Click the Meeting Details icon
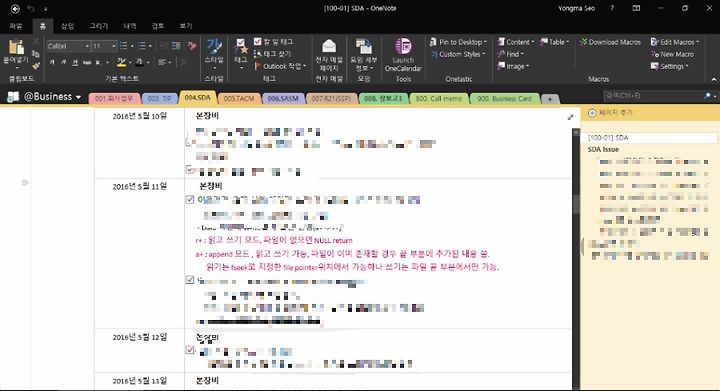720x391 pixels. pos(364,46)
